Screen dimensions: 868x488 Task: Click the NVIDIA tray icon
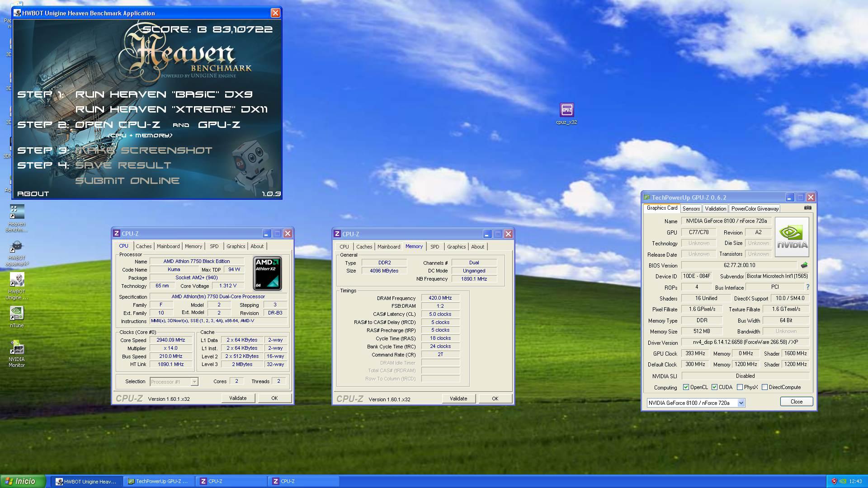844,481
